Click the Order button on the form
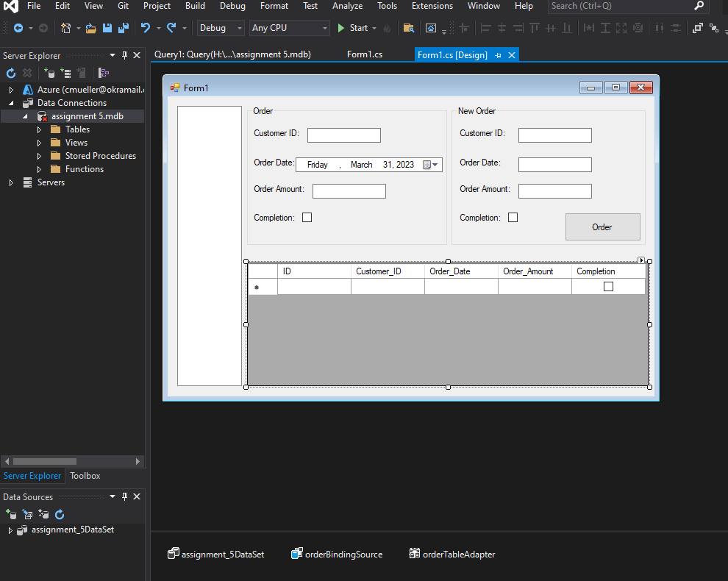Viewport: 728px width, 581px height. pos(602,227)
